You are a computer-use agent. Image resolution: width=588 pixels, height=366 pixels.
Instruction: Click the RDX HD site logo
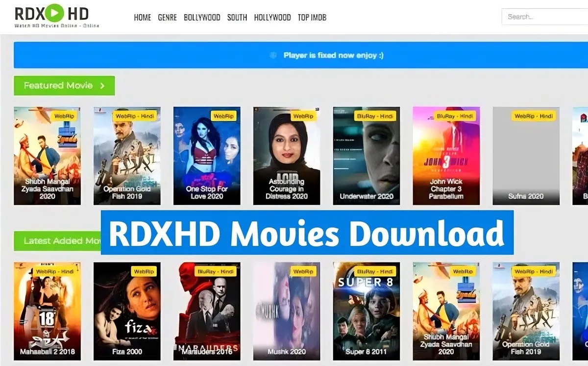coord(56,16)
